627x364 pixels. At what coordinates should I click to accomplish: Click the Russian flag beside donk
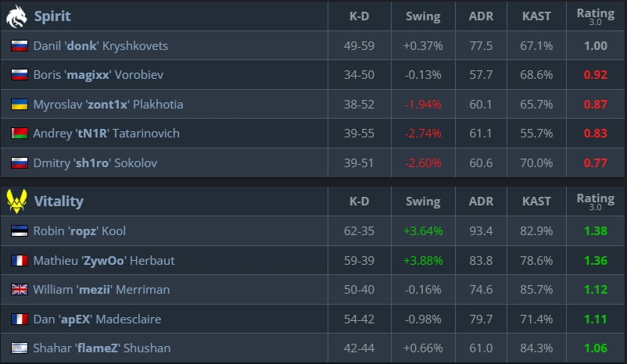pyautogui.click(x=20, y=46)
